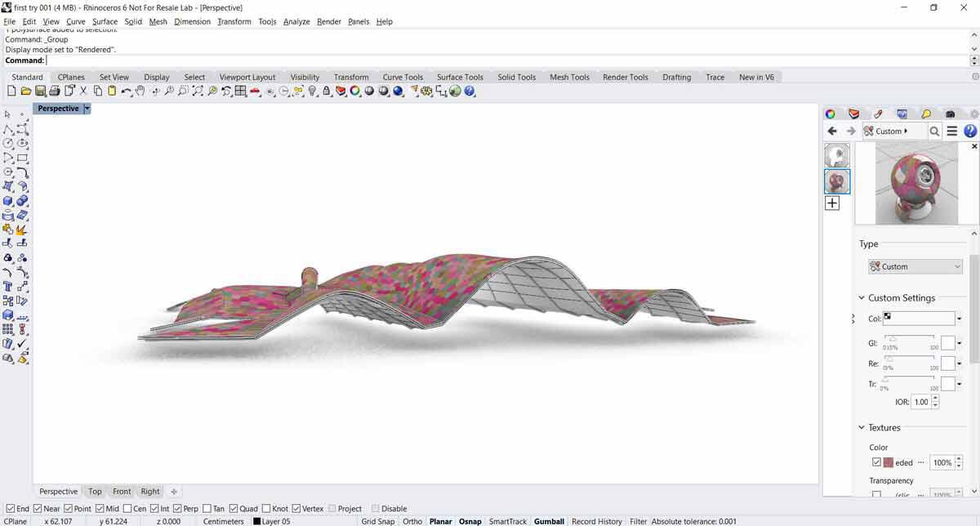This screenshot has width=980, height=526.
Task: Switch to the Render Tools tab
Action: click(x=626, y=77)
